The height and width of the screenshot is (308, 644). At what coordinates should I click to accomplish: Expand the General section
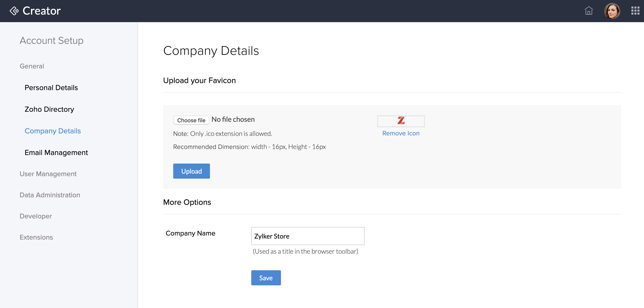[32, 66]
